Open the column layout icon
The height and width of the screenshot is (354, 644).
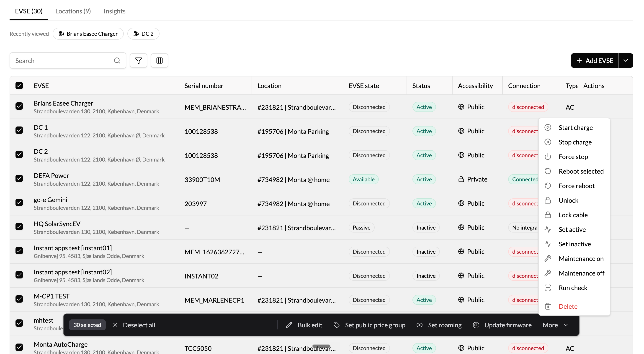tap(159, 61)
